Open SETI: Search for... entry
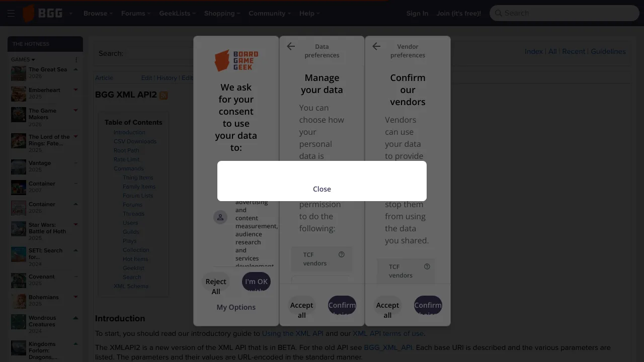 pyautogui.click(x=45, y=254)
